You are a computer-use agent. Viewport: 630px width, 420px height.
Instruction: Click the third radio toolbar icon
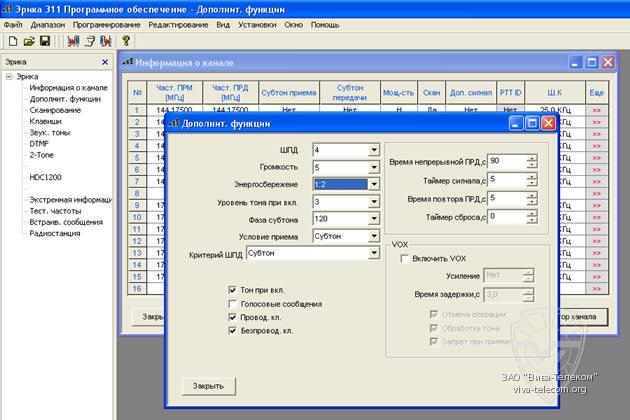(105, 41)
